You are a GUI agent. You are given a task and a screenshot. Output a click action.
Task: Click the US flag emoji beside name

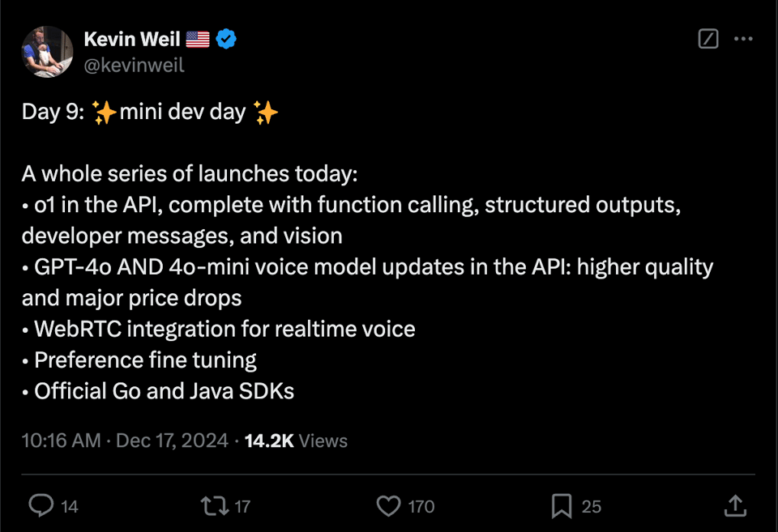[198, 39]
